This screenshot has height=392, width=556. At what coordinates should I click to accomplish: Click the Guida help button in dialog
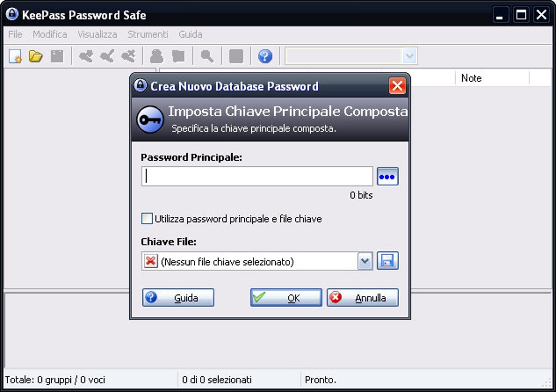pos(178,297)
